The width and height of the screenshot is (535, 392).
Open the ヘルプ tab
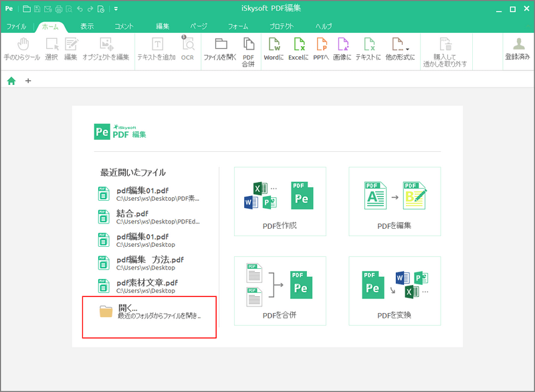point(324,26)
